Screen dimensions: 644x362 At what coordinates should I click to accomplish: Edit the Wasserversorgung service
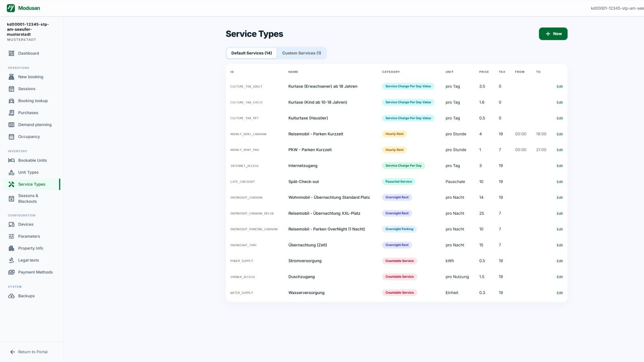point(559,293)
